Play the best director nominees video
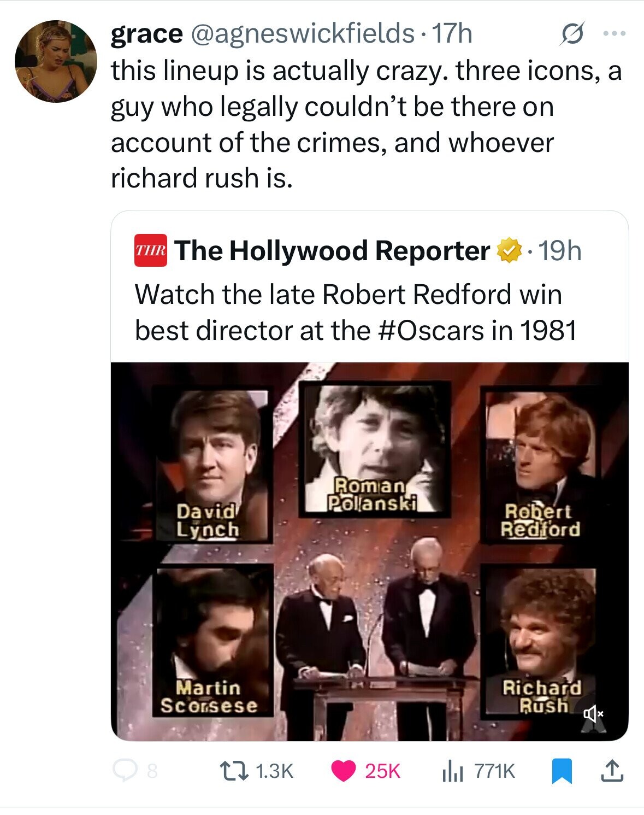Screen dimensions: 644x815 [369, 551]
